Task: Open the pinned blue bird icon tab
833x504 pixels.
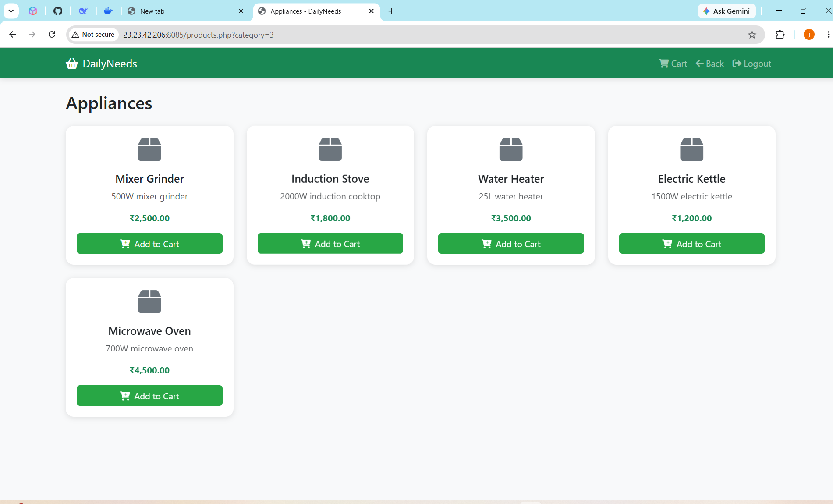Action: [x=83, y=11]
